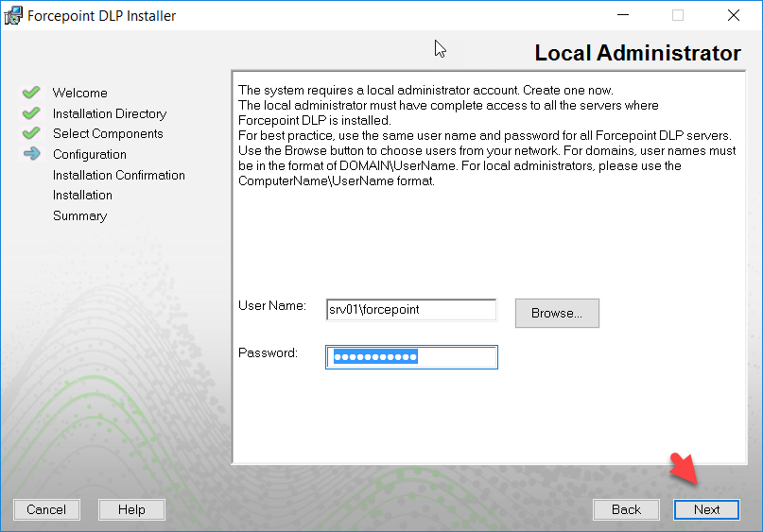Close the Forcepoint DLP Installer window
Screen dimensions: 763x532
[734, 15]
